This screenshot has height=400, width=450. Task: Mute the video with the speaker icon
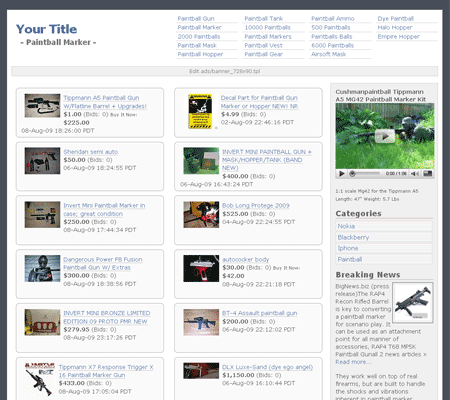click(x=415, y=173)
